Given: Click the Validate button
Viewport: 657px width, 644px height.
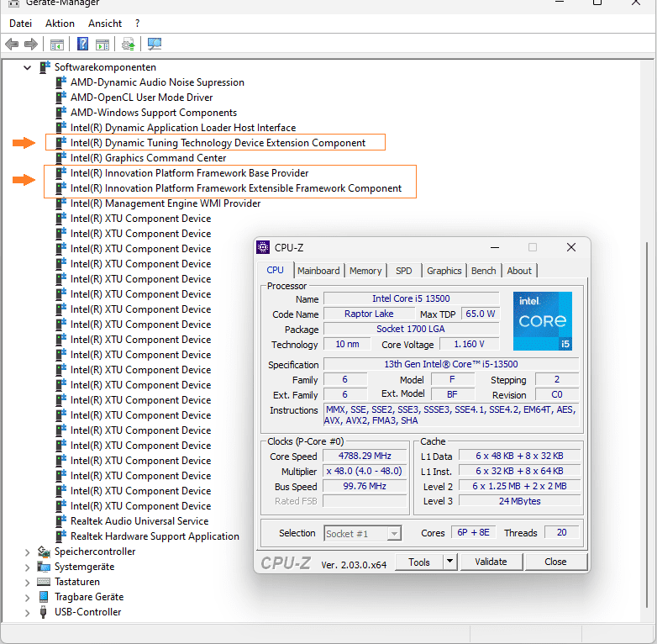Looking at the screenshot, I should tap(491, 562).
